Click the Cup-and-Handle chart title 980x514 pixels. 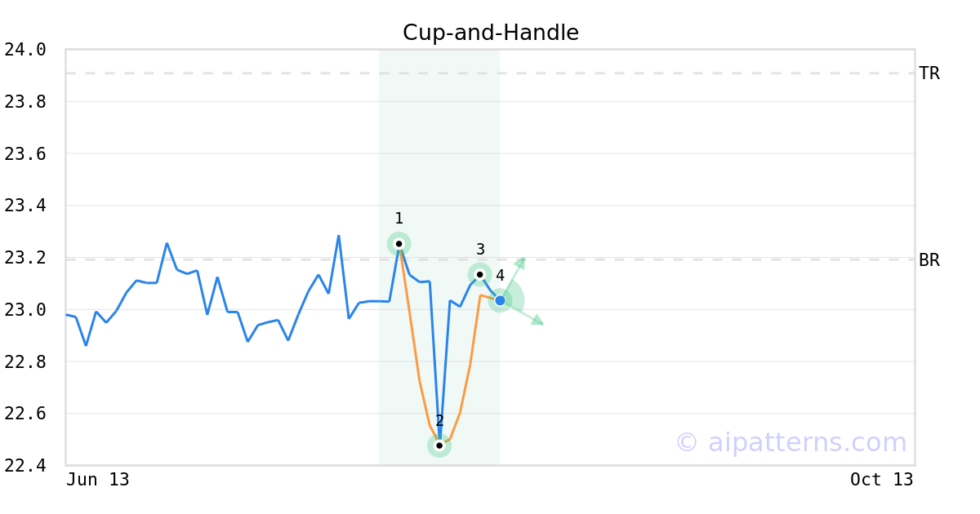[x=491, y=33]
